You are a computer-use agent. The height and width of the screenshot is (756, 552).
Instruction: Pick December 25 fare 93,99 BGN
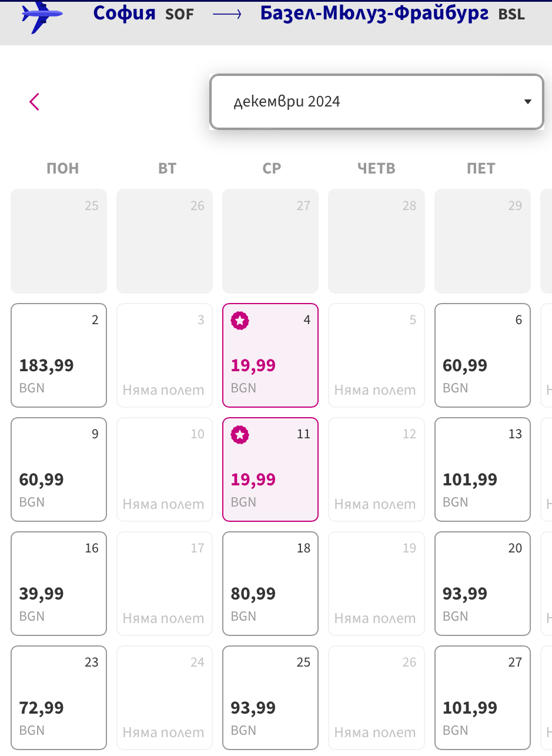(270, 698)
